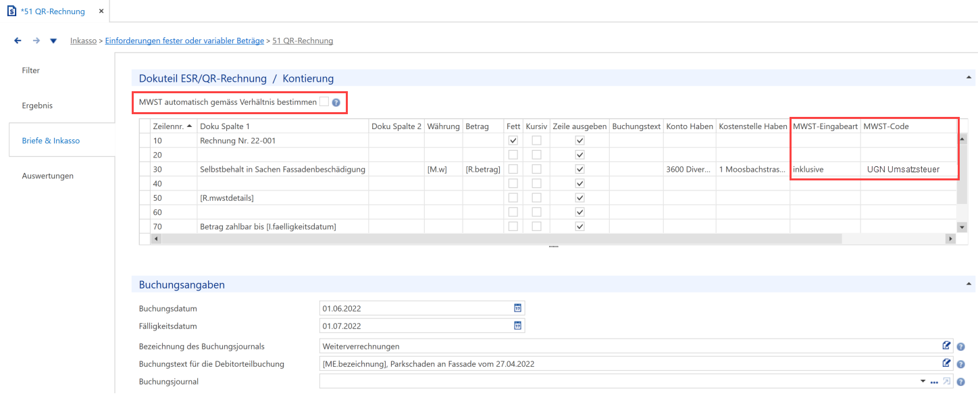
Task: Sort by the Zeilennr. column header
Action: [174, 126]
